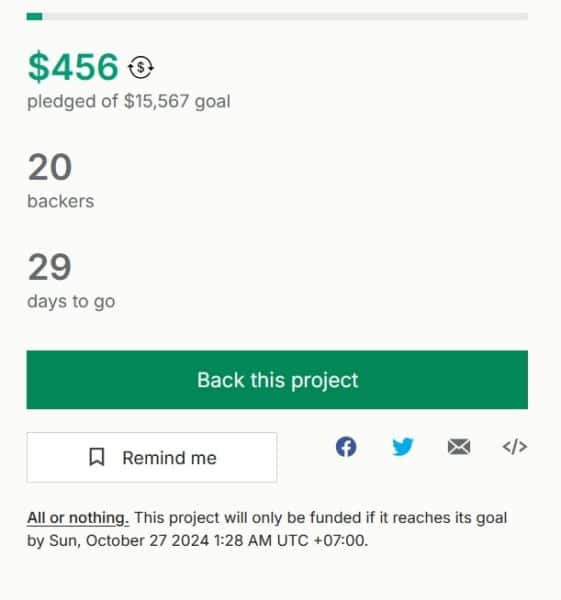This screenshot has width=561, height=600.
Task: Click the bookmark icon in Remind me
Action: coord(96,457)
